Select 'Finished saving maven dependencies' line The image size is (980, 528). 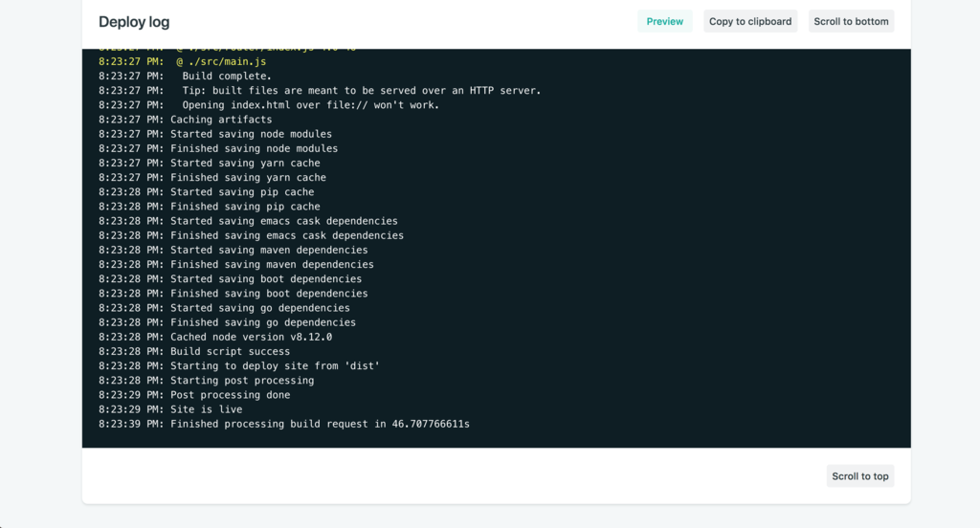236,264
